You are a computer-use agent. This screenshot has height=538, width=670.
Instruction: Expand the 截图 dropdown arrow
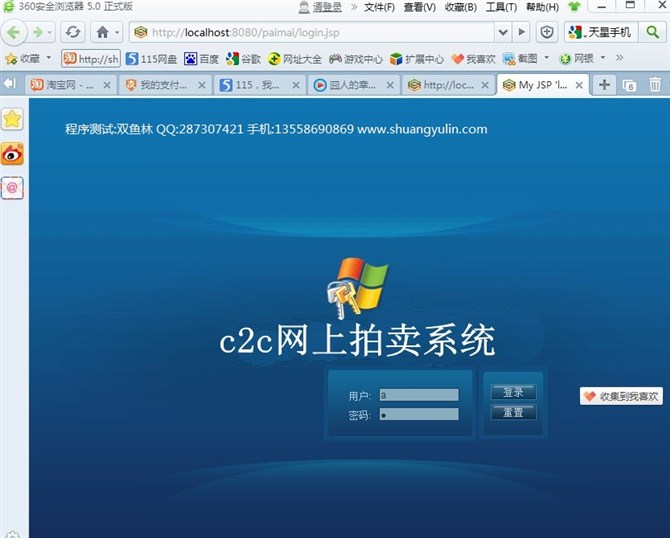point(547,57)
